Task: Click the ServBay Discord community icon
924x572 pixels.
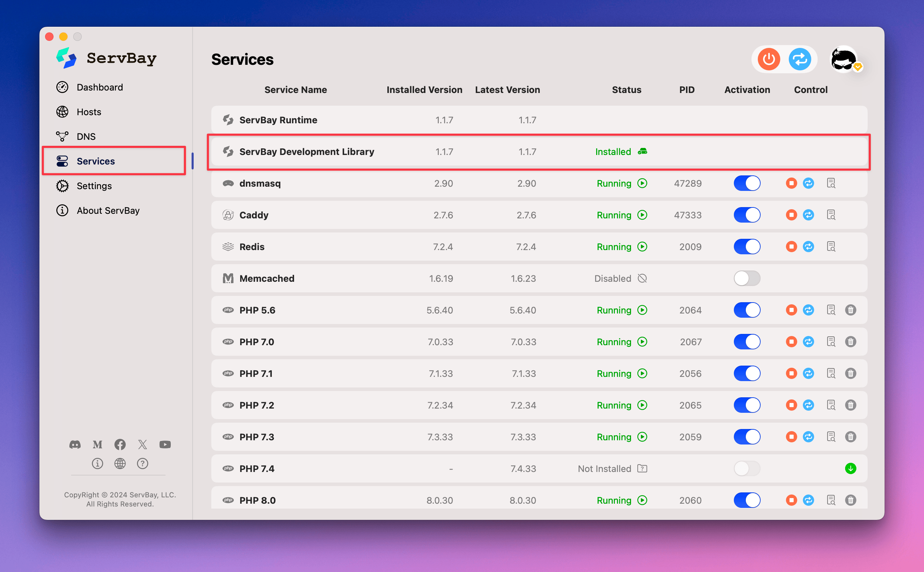Action: 75,443
